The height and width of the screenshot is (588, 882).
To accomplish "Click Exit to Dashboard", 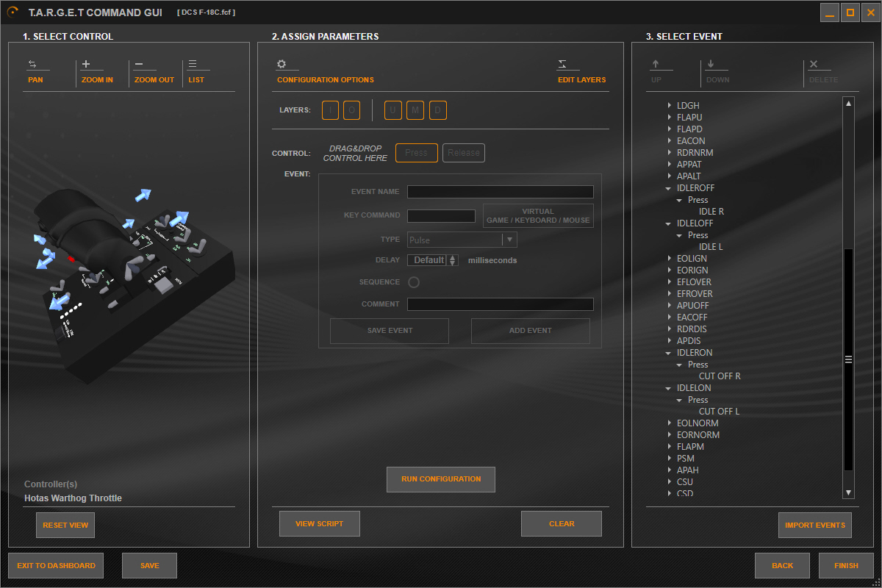I will tap(57, 566).
